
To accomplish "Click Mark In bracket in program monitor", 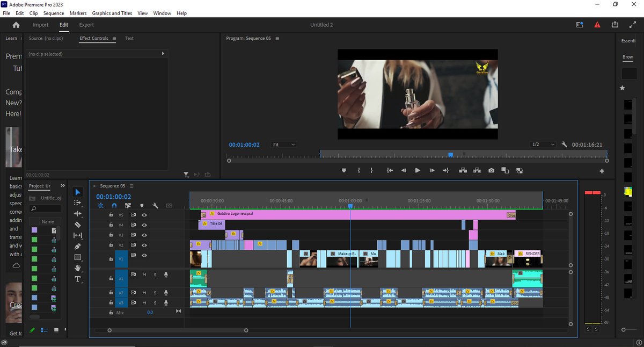I will [358, 170].
